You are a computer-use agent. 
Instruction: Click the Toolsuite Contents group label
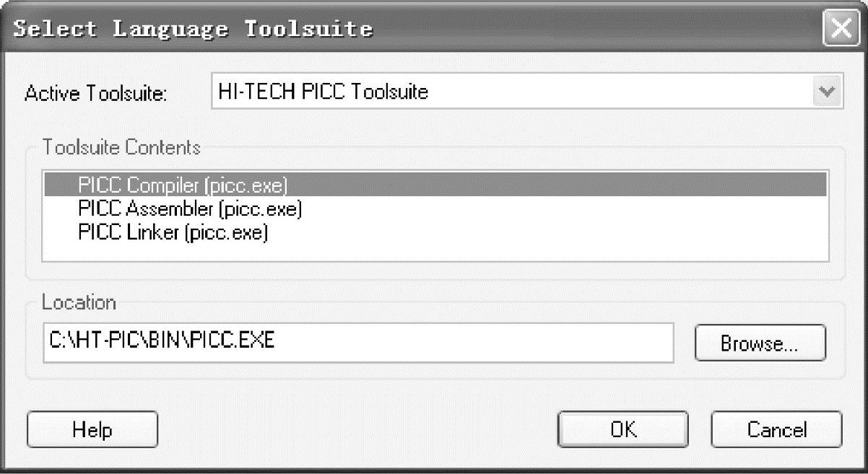click(121, 147)
